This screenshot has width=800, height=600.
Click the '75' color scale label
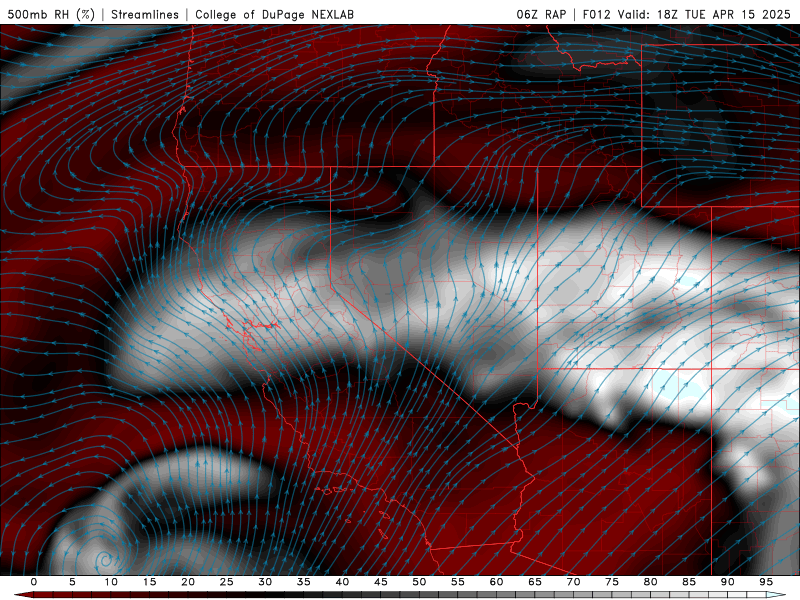pyautogui.click(x=612, y=582)
